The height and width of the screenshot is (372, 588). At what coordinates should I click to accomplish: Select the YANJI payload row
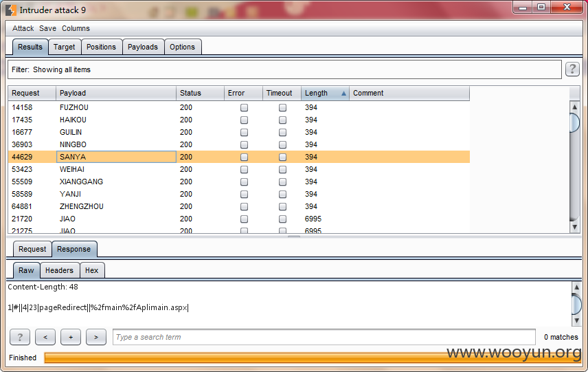(238, 194)
